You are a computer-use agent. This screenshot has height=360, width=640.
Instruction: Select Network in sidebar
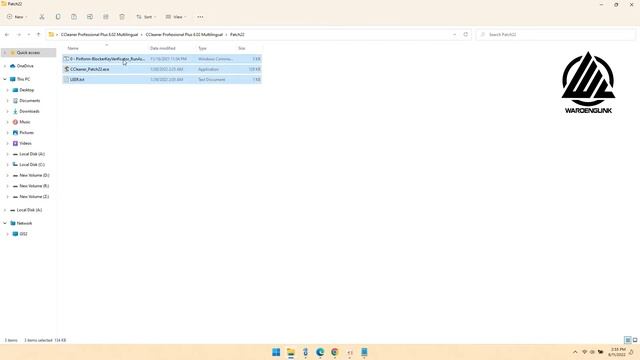(x=24, y=223)
